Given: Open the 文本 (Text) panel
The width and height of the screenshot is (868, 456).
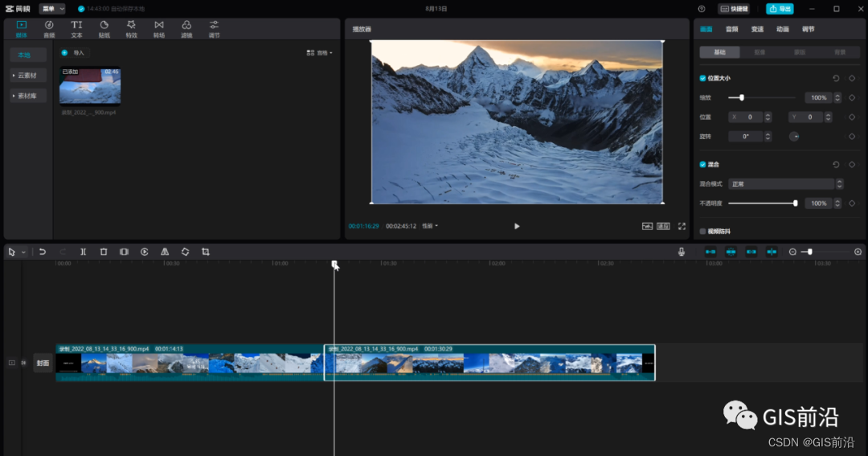Looking at the screenshot, I should [x=76, y=29].
